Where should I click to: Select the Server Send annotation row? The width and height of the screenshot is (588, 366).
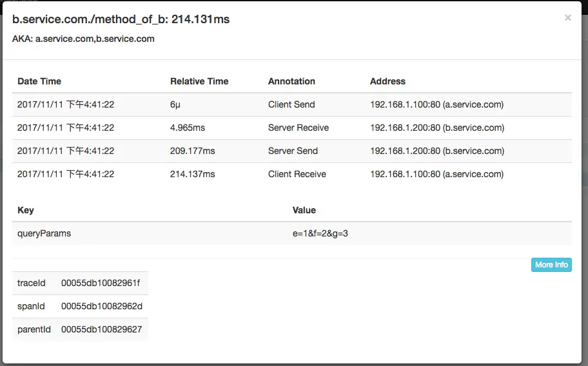tap(292, 151)
